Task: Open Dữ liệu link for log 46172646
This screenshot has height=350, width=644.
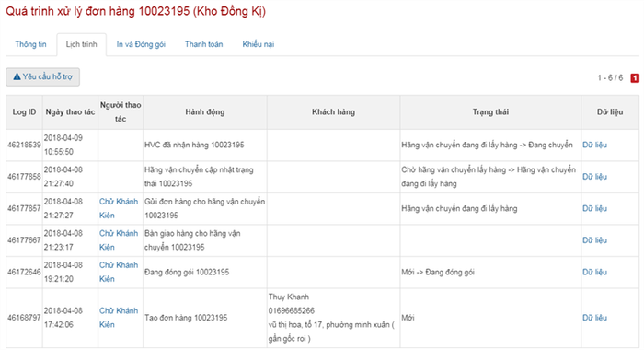Action: coord(594,272)
